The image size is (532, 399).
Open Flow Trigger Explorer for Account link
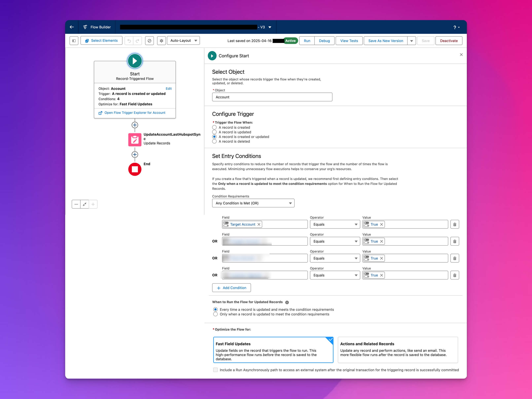[x=135, y=113]
